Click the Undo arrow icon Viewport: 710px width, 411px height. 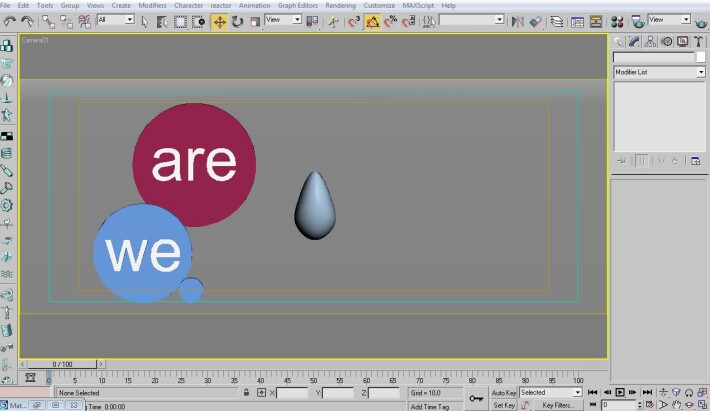pos(10,21)
